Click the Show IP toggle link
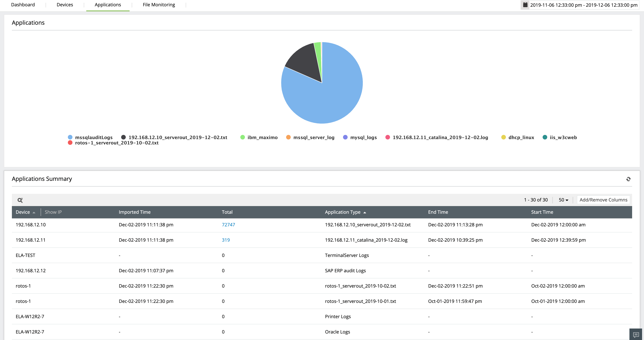Viewport: 644px width, 340px height. (53, 212)
